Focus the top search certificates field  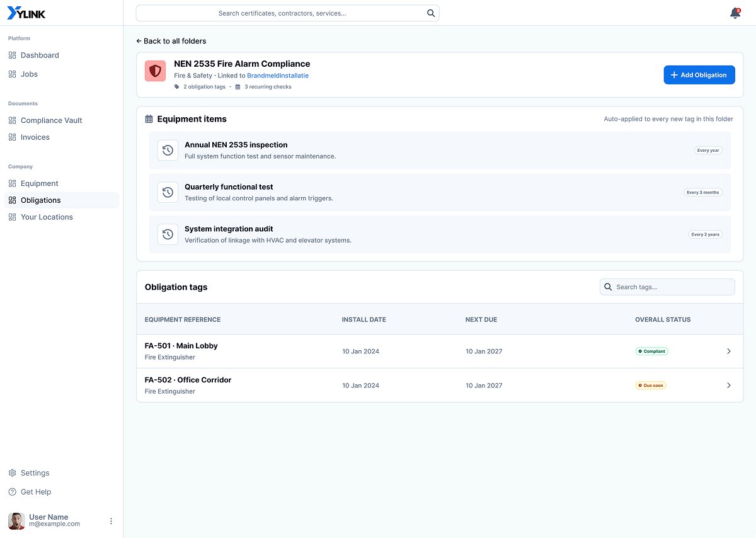pyautogui.click(x=288, y=13)
